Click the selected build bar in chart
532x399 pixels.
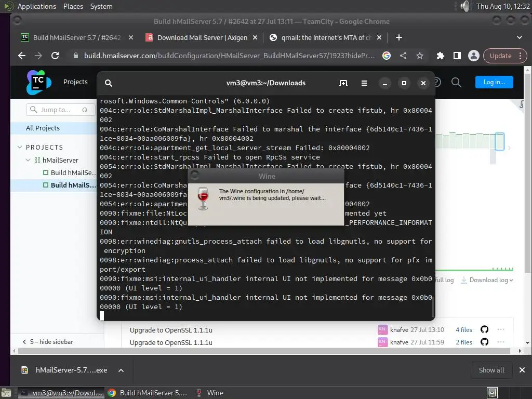(x=499, y=141)
